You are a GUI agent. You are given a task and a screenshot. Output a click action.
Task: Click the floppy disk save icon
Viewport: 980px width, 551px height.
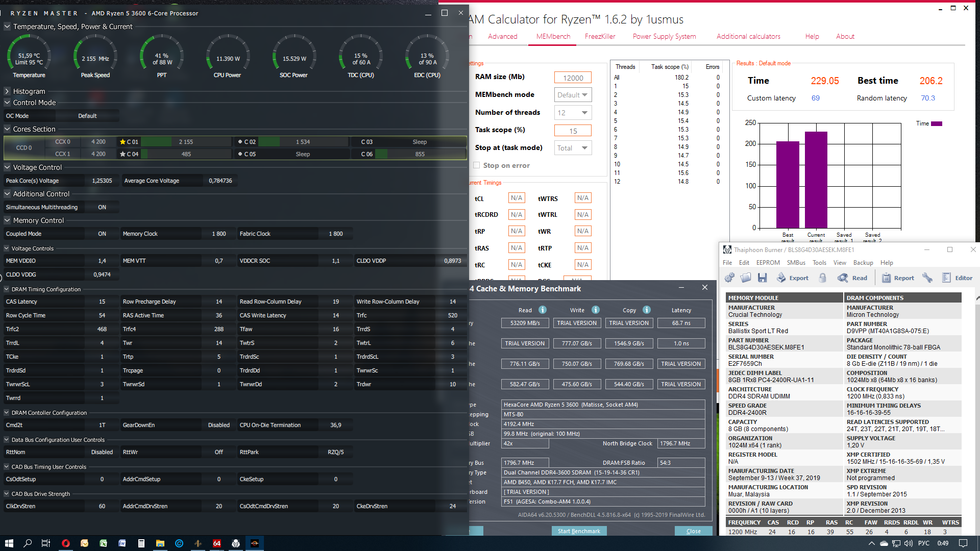pos(762,278)
